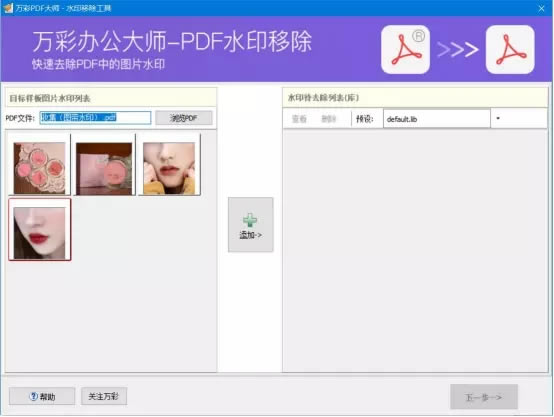The image size is (554, 417).
Task: Click the 查看 view toolbar button
Action: [299, 119]
